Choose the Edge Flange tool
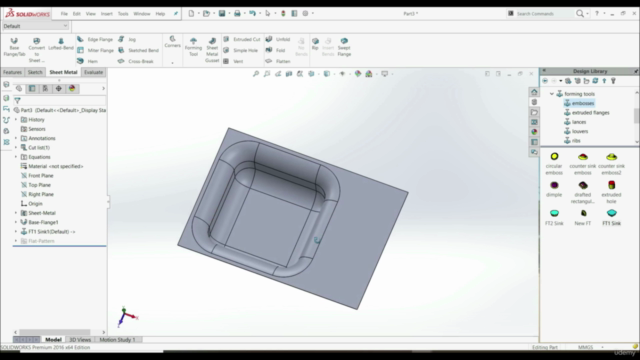This screenshot has height=360, width=640. (x=95, y=40)
